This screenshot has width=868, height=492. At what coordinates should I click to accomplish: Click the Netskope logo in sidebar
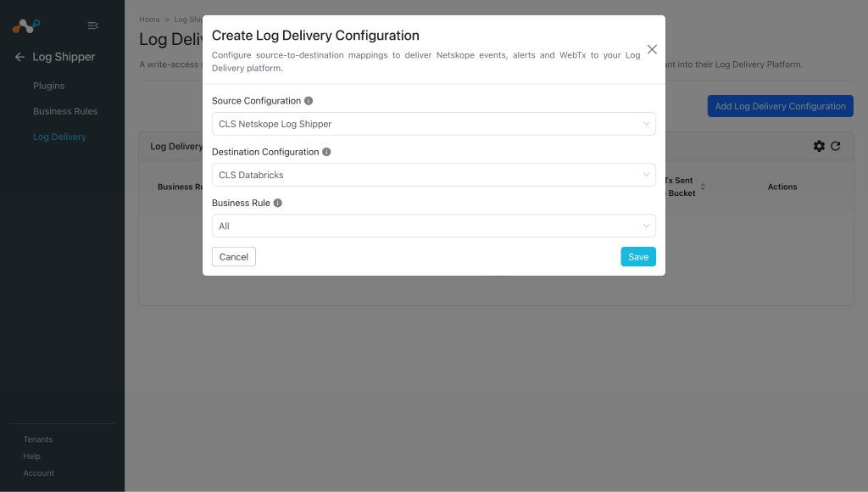(x=26, y=25)
